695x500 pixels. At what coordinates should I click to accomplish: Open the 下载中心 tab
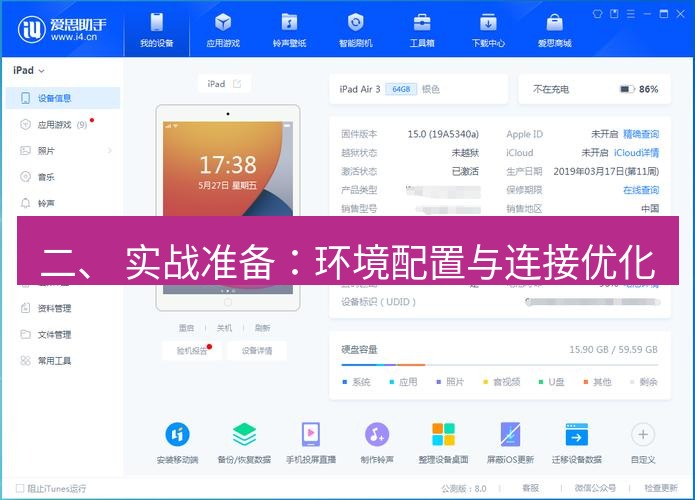tap(488, 30)
